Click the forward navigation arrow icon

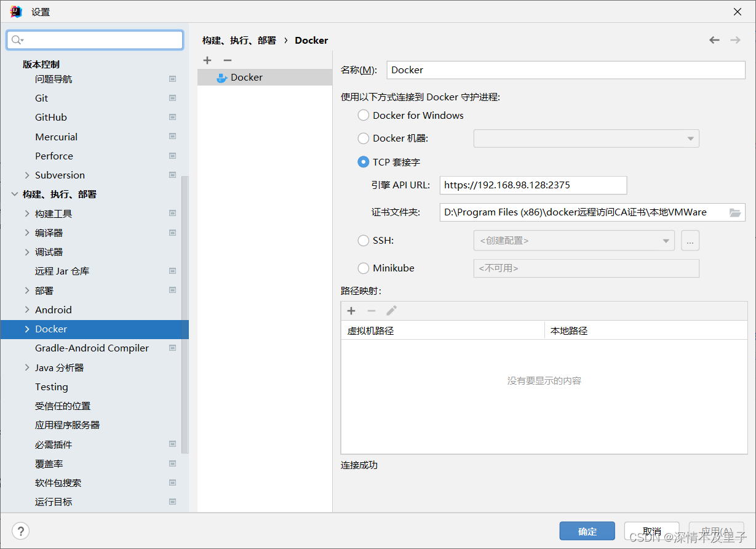(735, 40)
